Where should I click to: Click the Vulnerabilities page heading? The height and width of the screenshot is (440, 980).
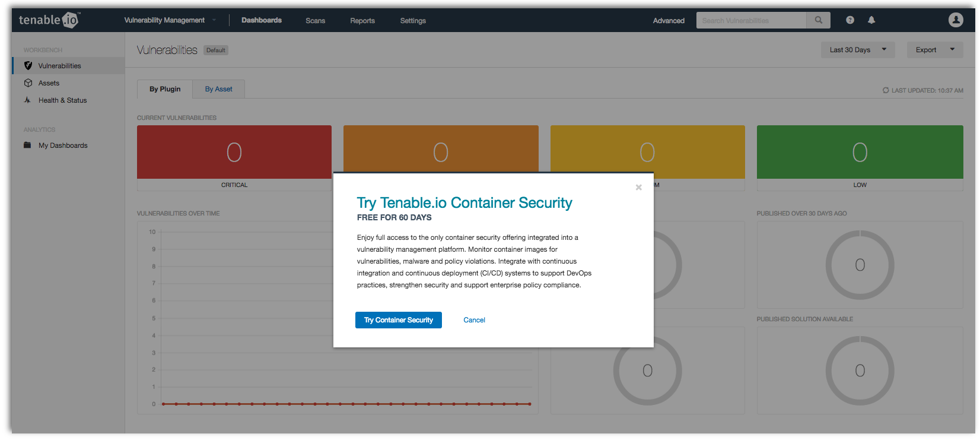(167, 50)
